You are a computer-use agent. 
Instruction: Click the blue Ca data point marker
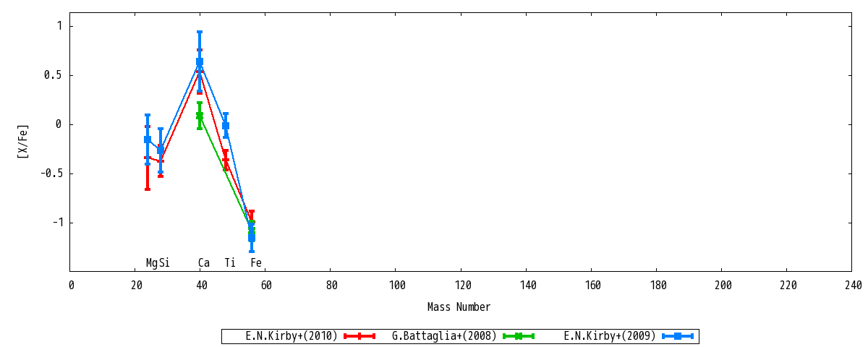pos(200,62)
